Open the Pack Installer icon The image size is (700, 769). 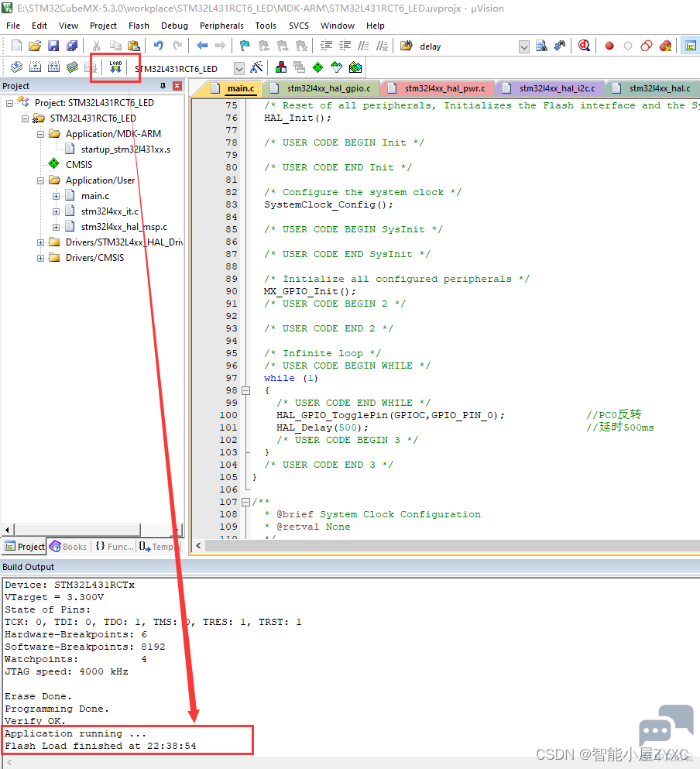[355, 67]
